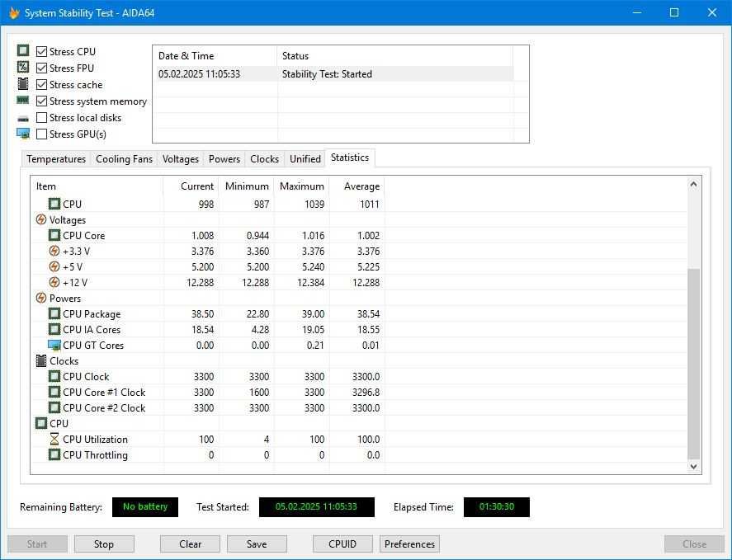
Task: Click the elapsed time value 01:30:30
Action: pyautogui.click(x=497, y=506)
